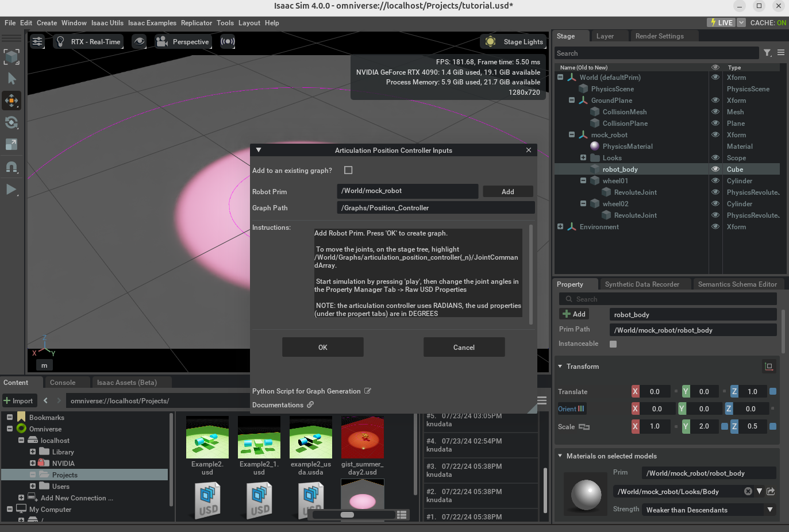Image resolution: width=789 pixels, height=532 pixels.
Task: Open the RTX - Real-Time renderer menu
Action: (88, 41)
